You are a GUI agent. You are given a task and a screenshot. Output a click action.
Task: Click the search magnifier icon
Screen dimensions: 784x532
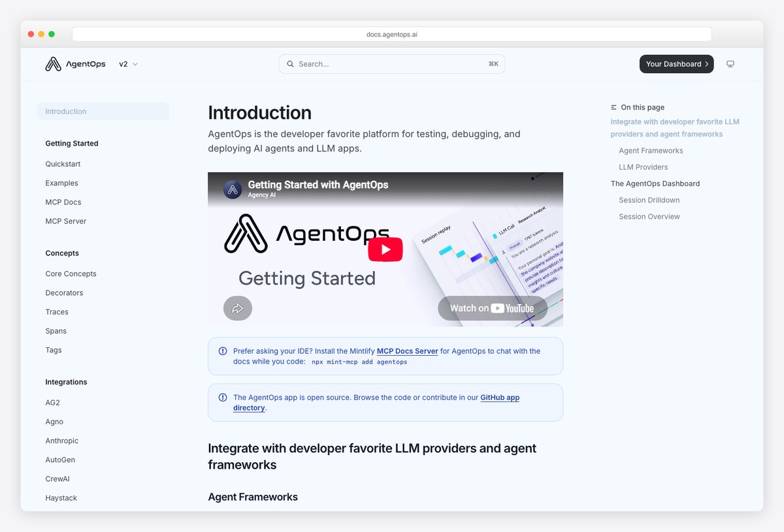(x=290, y=64)
